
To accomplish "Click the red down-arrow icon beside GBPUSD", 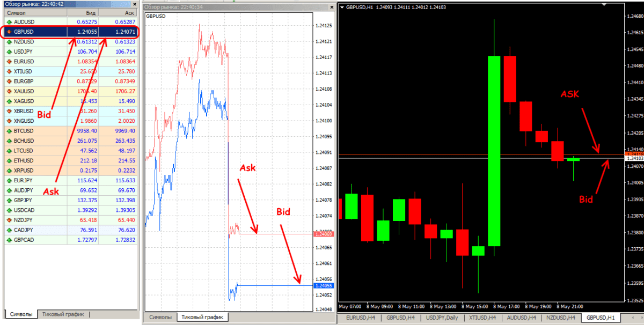I will (x=9, y=32).
